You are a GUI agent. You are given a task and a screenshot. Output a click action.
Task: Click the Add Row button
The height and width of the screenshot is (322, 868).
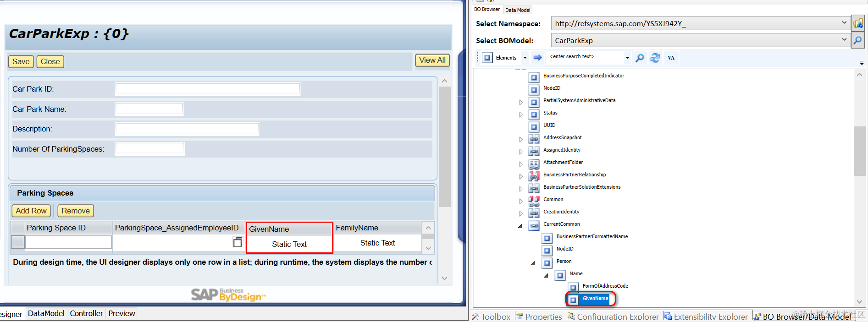pyautogui.click(x=31, y=211)
